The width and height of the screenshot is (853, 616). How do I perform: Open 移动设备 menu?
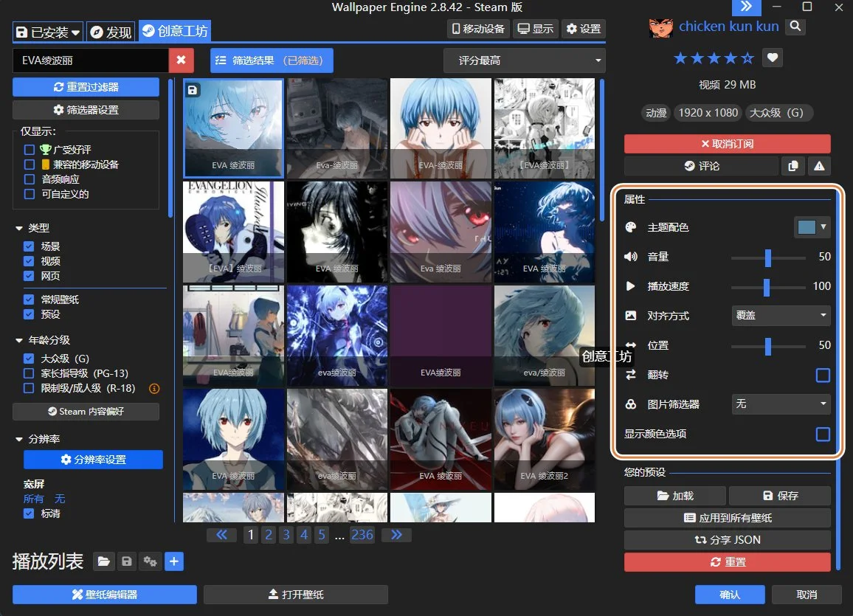point(479,29)
